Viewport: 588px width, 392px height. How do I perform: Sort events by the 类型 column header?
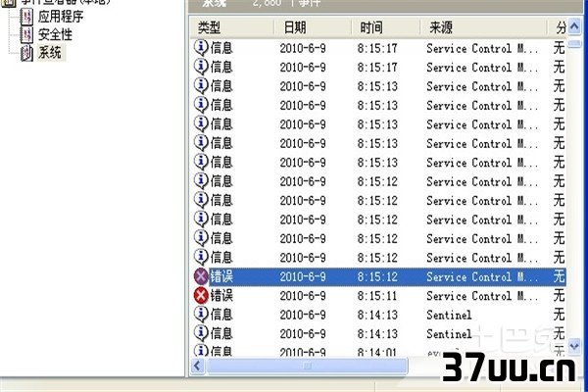[231, 27]
